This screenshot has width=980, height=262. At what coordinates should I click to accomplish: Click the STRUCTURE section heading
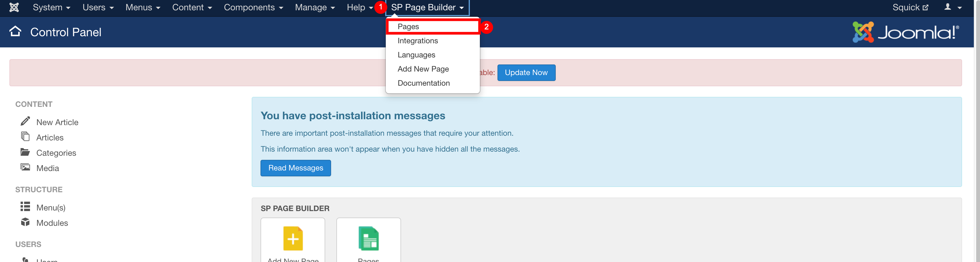tap(39, 189)
